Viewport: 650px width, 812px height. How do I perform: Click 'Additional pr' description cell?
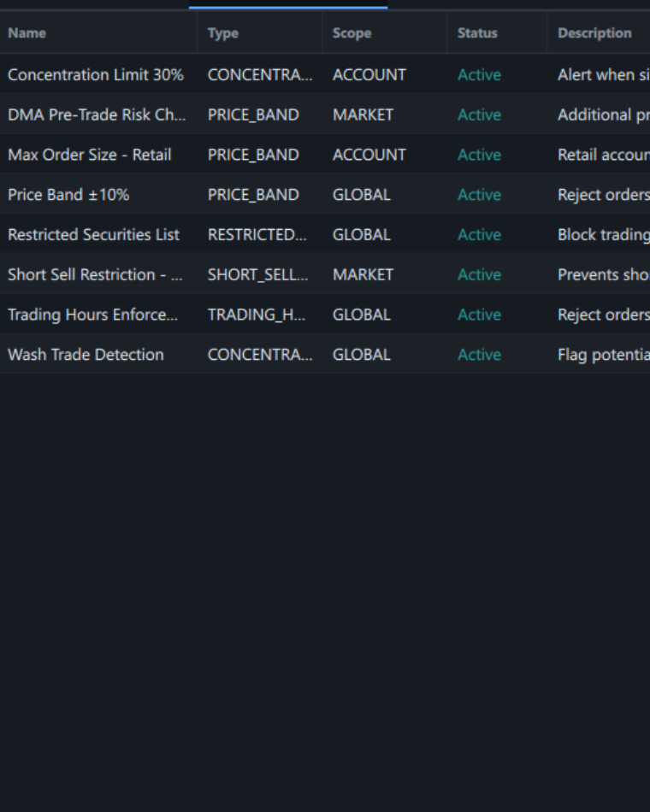tap(603, 115)
